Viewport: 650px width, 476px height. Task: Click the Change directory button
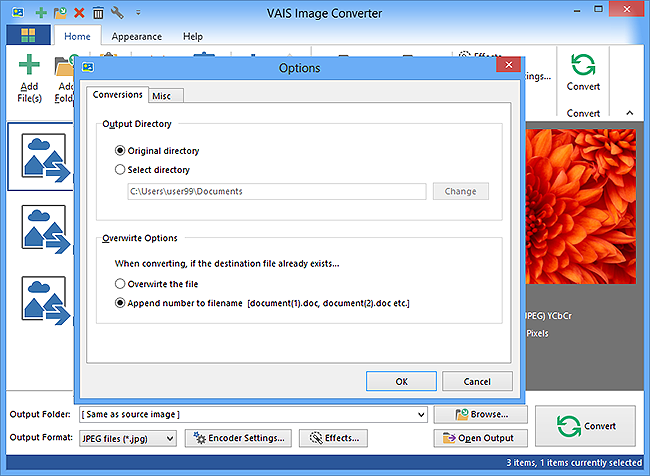(x=461, y=191)
